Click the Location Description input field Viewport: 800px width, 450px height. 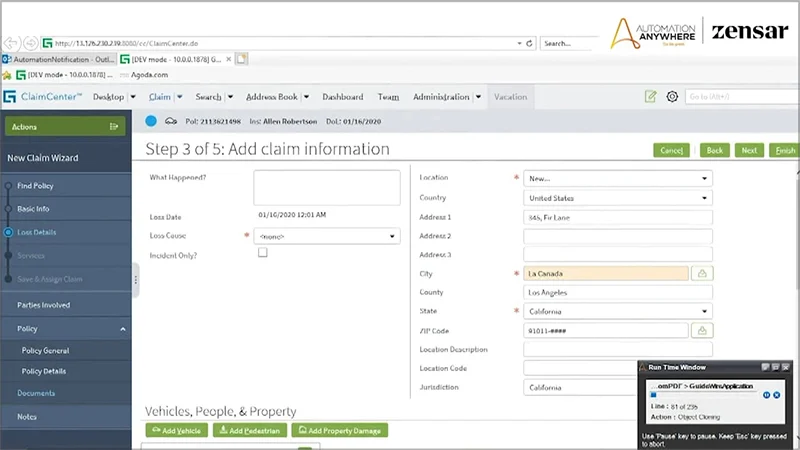pyautogui.click(x=618, y=349)
